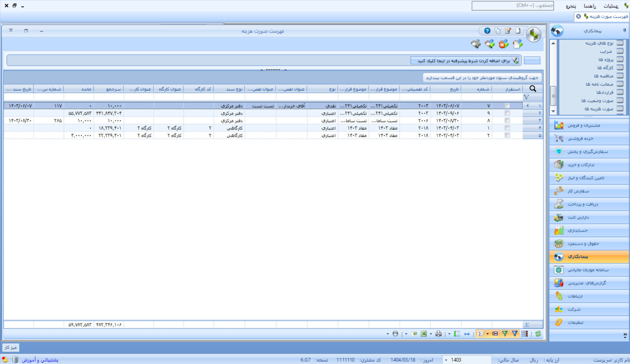Click the scroll-up arrow of the tree list

tap(553, 43)
